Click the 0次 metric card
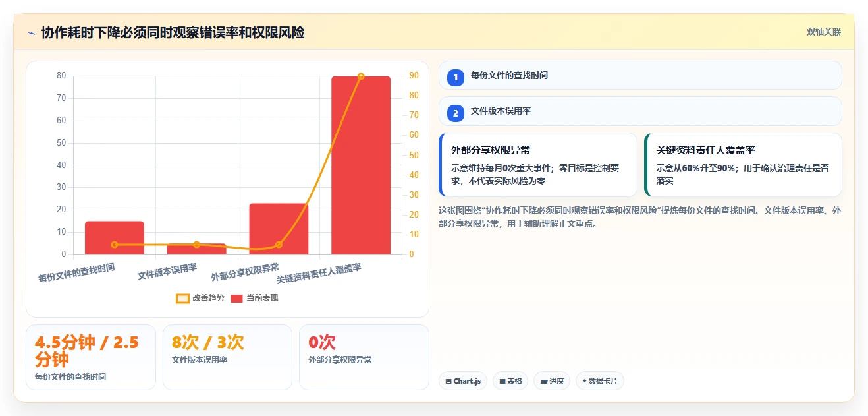The height and width of the screenshot is (416, 868). tap(364, 357)
